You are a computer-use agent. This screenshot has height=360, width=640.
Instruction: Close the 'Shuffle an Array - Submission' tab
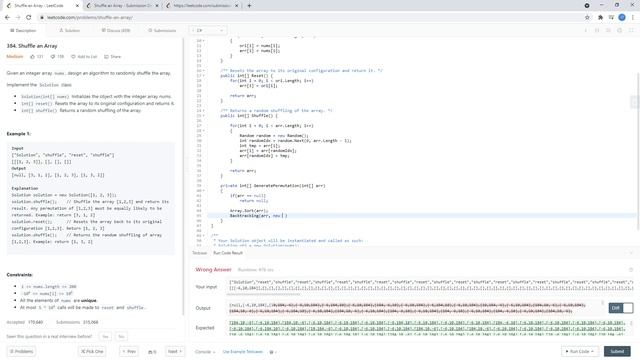pyautogui.click(x=157, y=6)
